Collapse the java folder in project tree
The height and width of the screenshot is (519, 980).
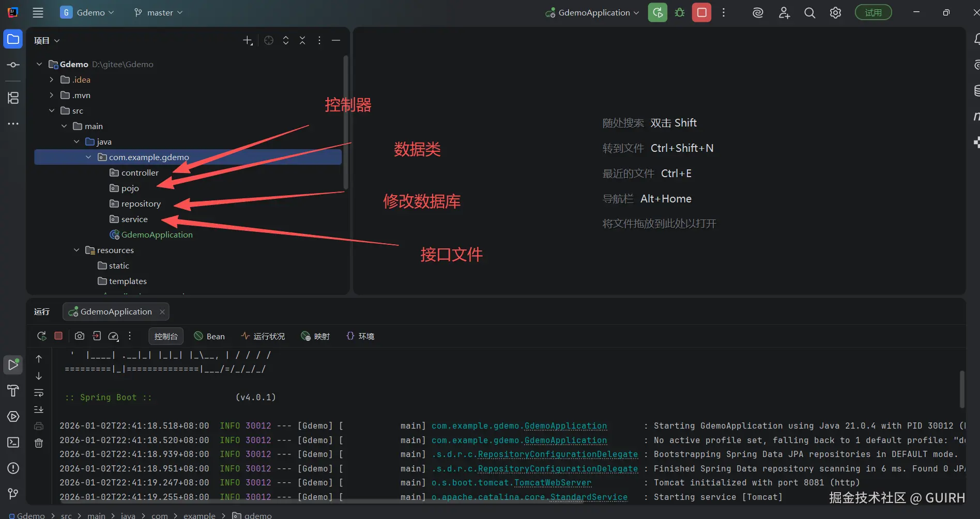pyautogui.click(x=76, y=141)
